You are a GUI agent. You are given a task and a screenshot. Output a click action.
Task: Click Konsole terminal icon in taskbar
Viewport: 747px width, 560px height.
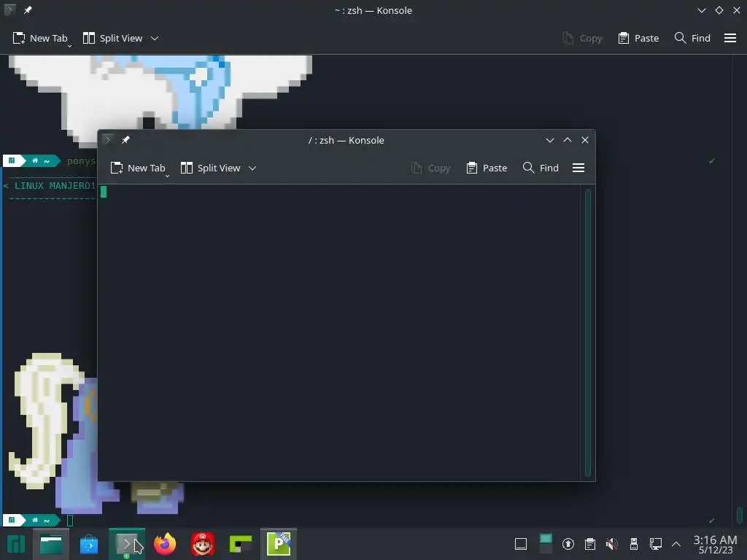127,544
